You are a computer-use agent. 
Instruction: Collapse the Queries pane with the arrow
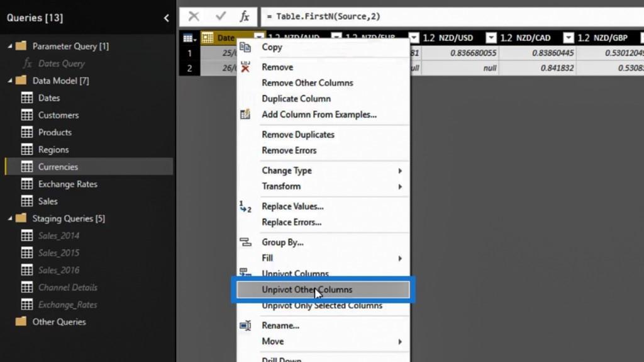[x=166, y=18]
